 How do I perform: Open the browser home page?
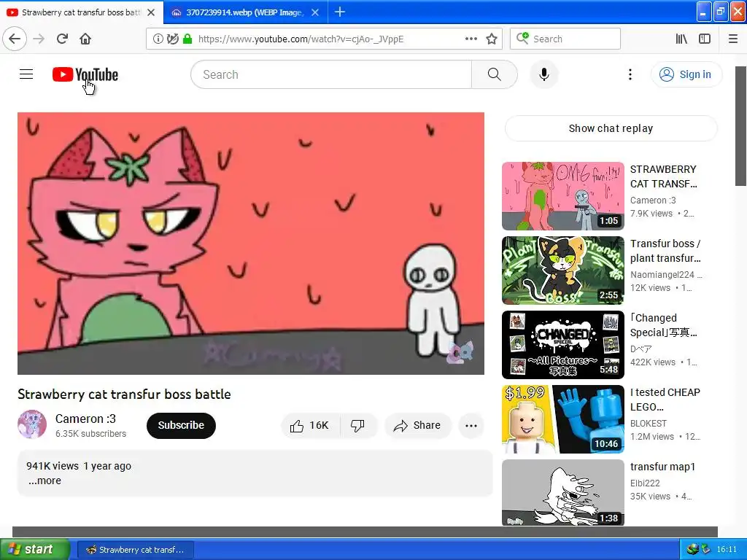[85, 39]
